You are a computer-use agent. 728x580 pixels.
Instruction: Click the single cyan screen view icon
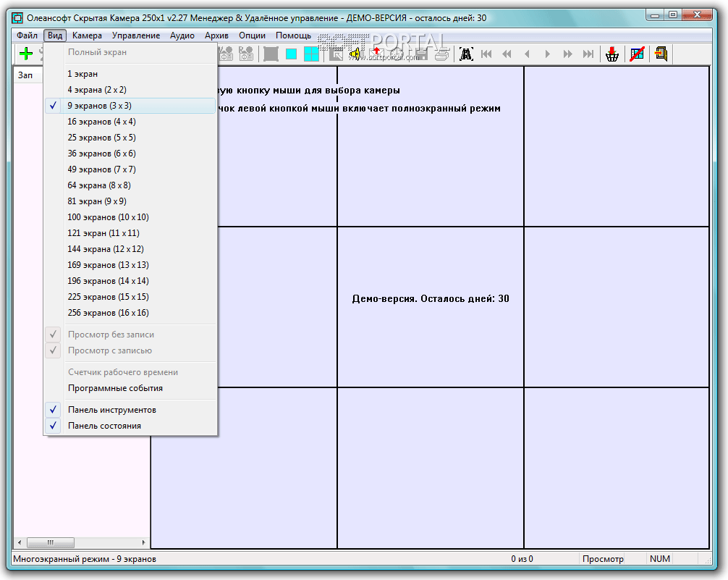click(291, 54)
